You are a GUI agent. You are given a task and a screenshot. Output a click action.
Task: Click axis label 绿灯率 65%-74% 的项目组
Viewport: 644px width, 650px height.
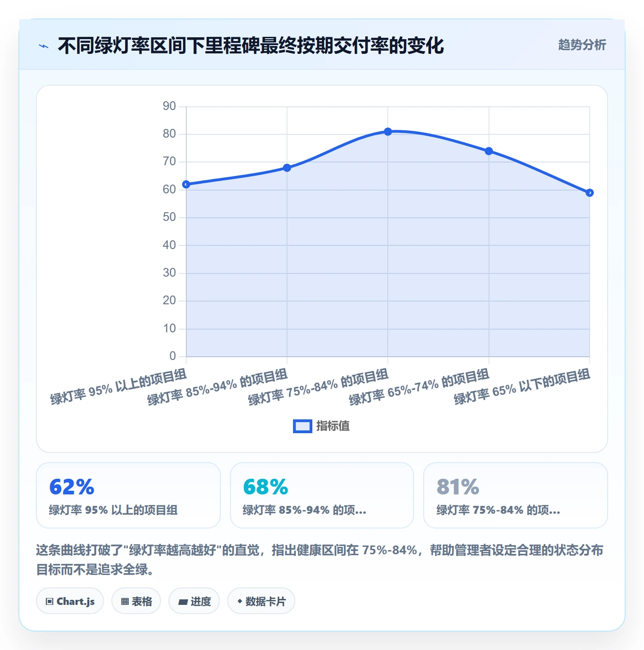419,387
